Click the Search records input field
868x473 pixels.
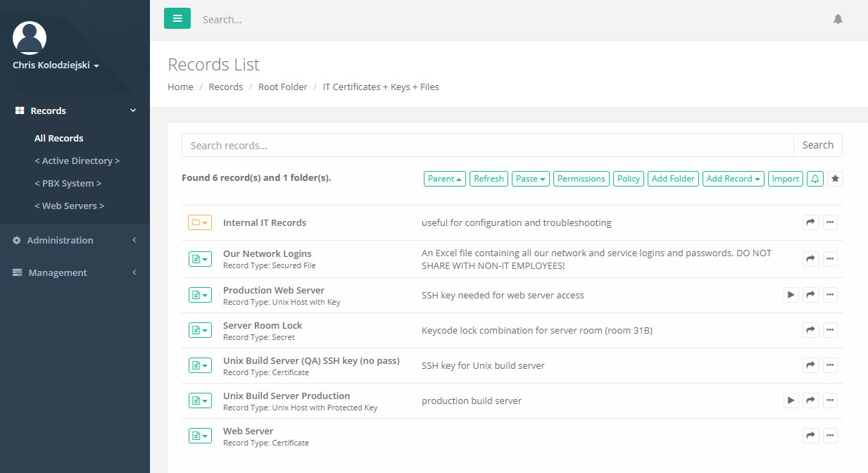pos(487,145)
